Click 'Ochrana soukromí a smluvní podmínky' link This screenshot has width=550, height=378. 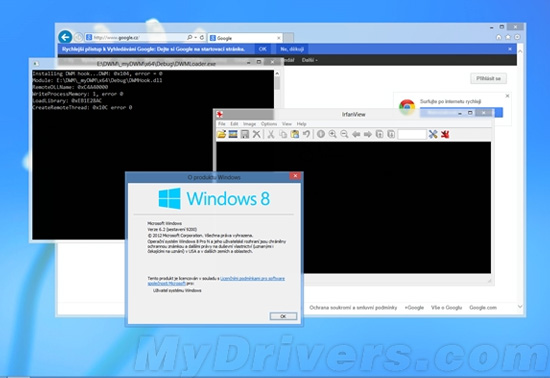(x=353, y=308)
